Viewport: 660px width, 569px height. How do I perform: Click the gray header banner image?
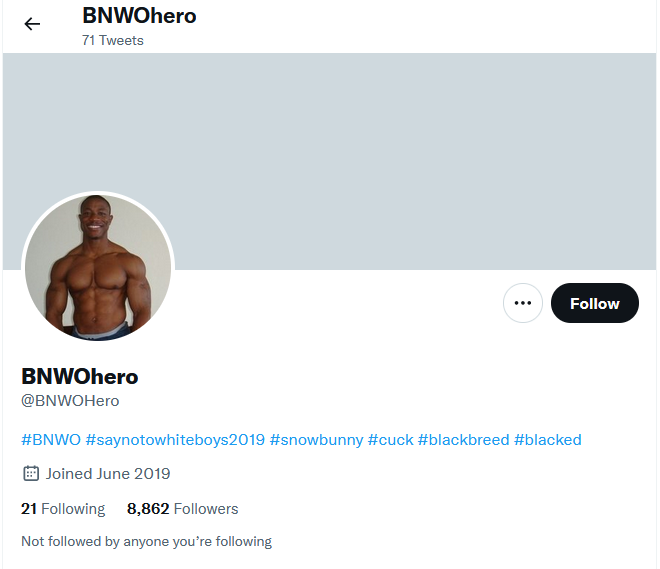pos(330,161)
